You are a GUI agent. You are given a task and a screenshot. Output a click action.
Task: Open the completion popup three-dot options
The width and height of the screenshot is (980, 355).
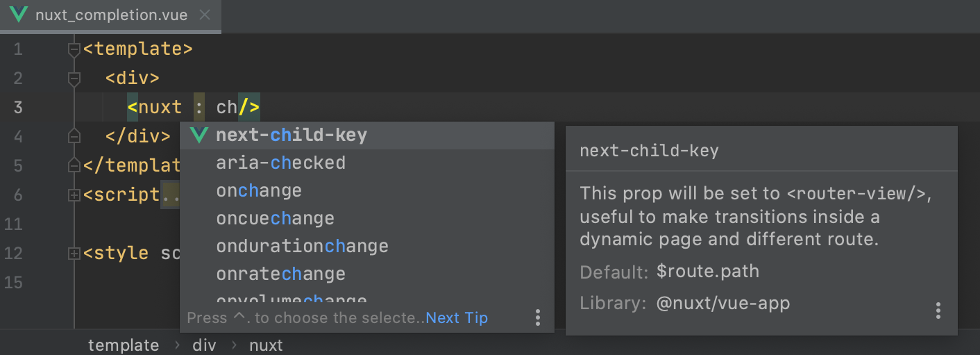(538, 317)
